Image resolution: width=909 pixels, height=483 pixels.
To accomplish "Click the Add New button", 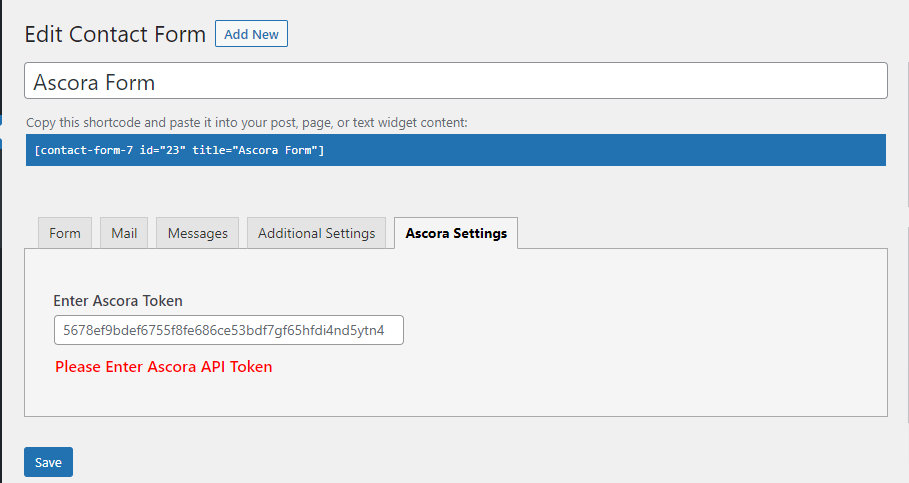I will (x=251, y=34).
